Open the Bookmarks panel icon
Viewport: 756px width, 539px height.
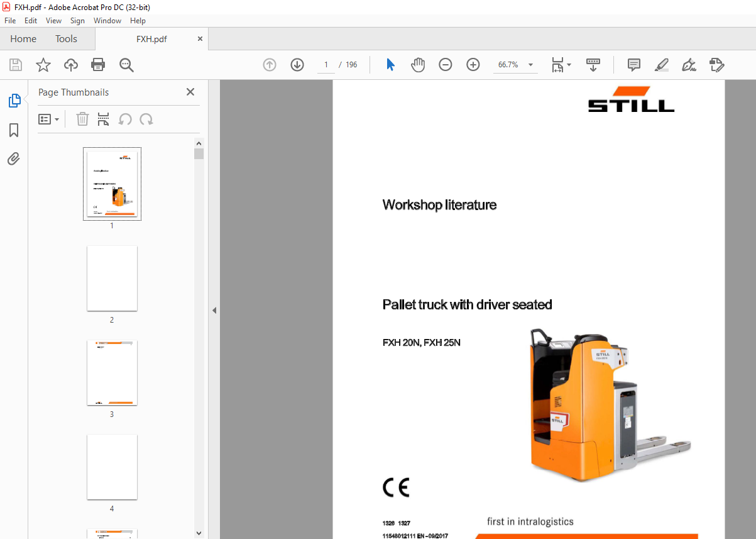point(14,130)
